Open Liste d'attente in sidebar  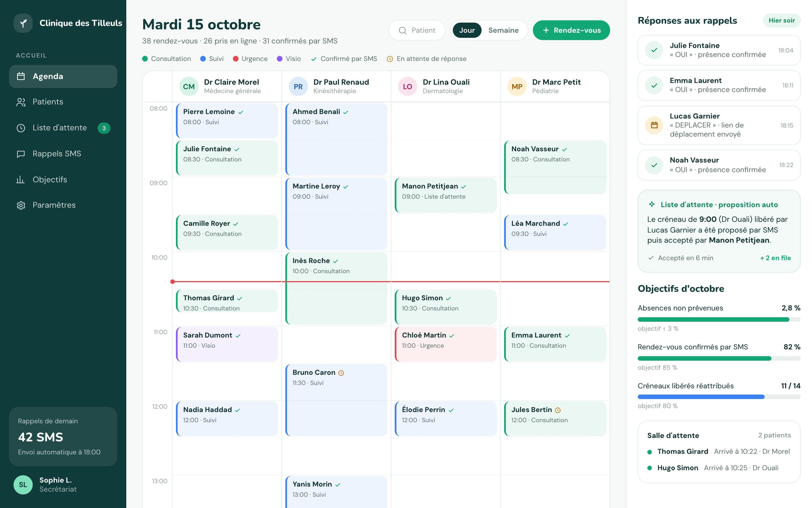63,128
